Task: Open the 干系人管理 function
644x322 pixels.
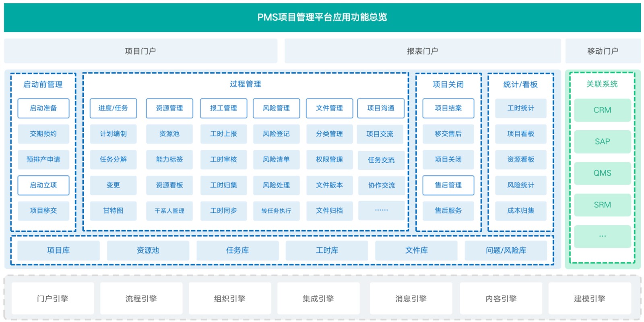Action: (x=169, y=211)
